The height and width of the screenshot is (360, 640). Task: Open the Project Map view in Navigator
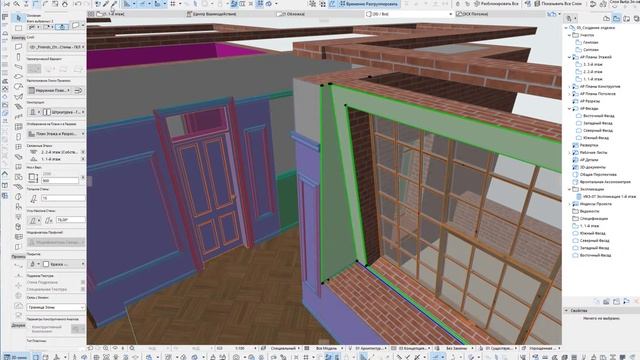coord(607,18)
